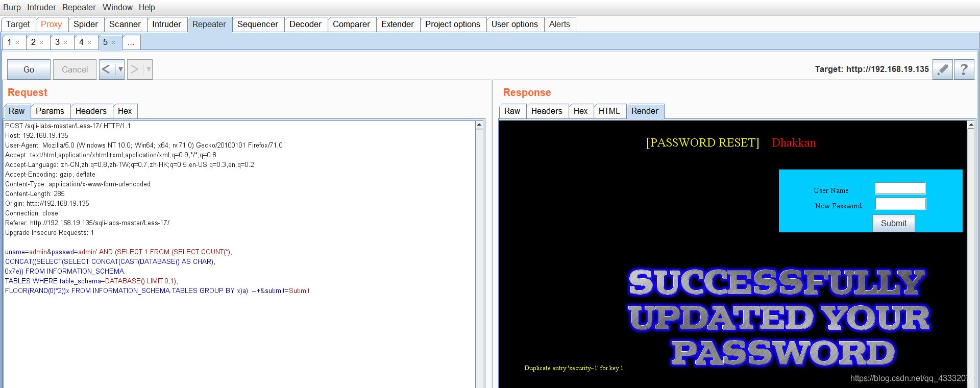
Task: Switch to the Scanner tool tab
Action: [125, 24]
